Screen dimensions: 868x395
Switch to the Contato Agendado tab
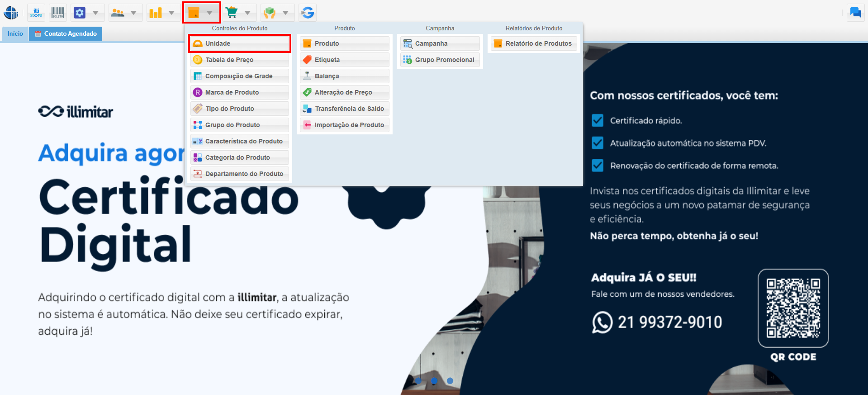[66, 34]
